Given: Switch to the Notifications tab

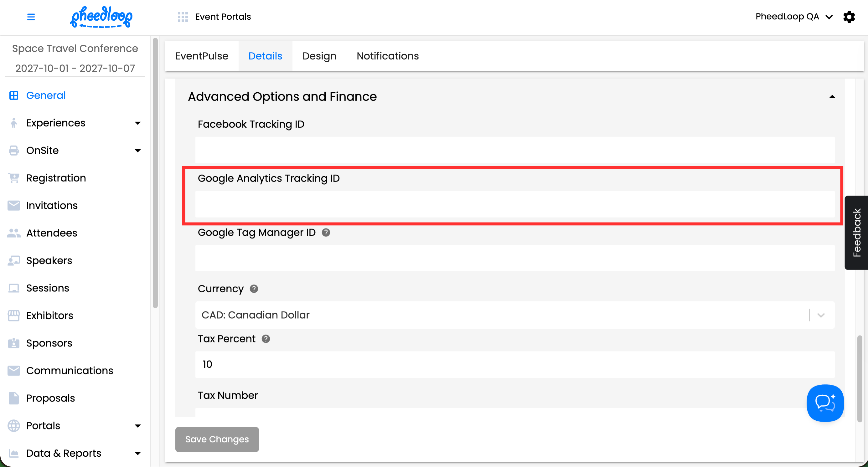Looking at the screenshot, I should click(x=388, y=56).
